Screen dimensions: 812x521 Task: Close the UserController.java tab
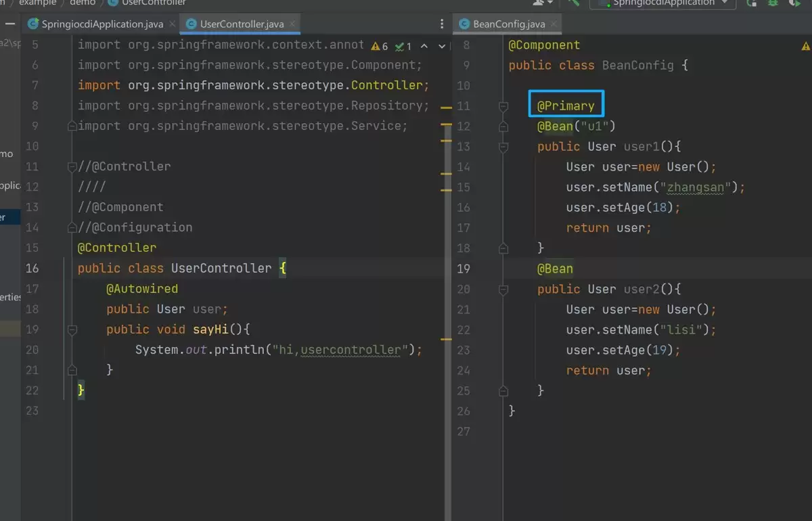pyautogui.click(x=292, y=24)
